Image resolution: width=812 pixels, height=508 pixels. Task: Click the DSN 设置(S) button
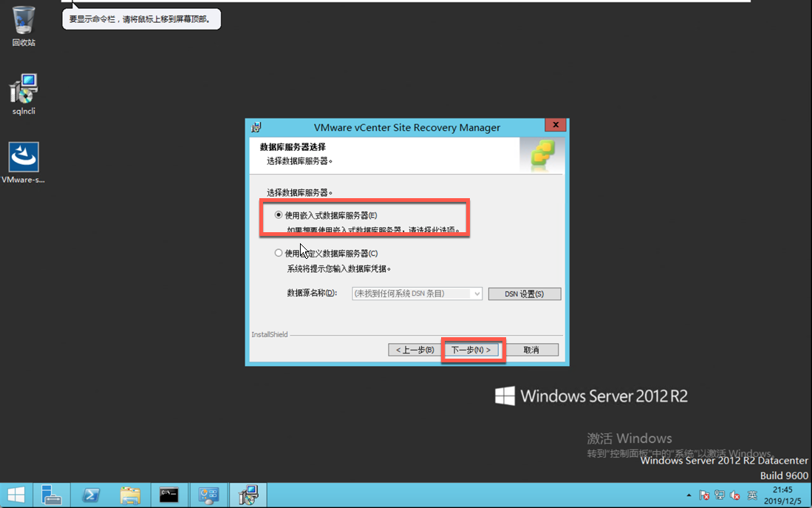point(524,294)
